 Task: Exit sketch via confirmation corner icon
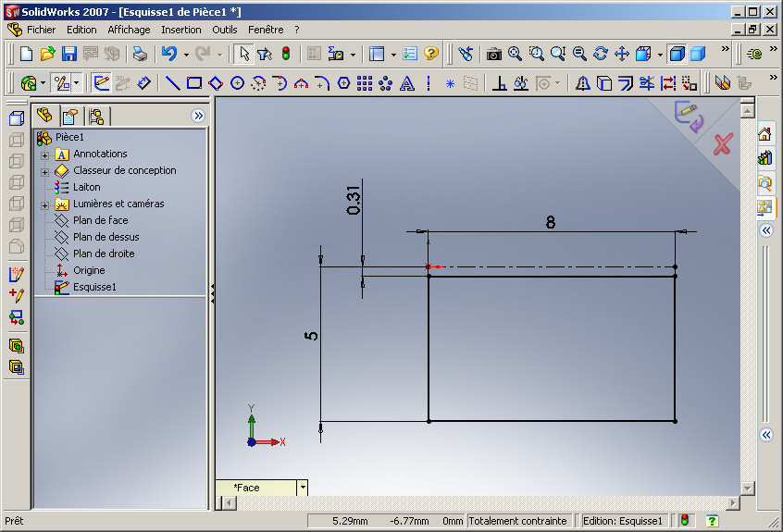pyautogui.click(x=689, y=117)
